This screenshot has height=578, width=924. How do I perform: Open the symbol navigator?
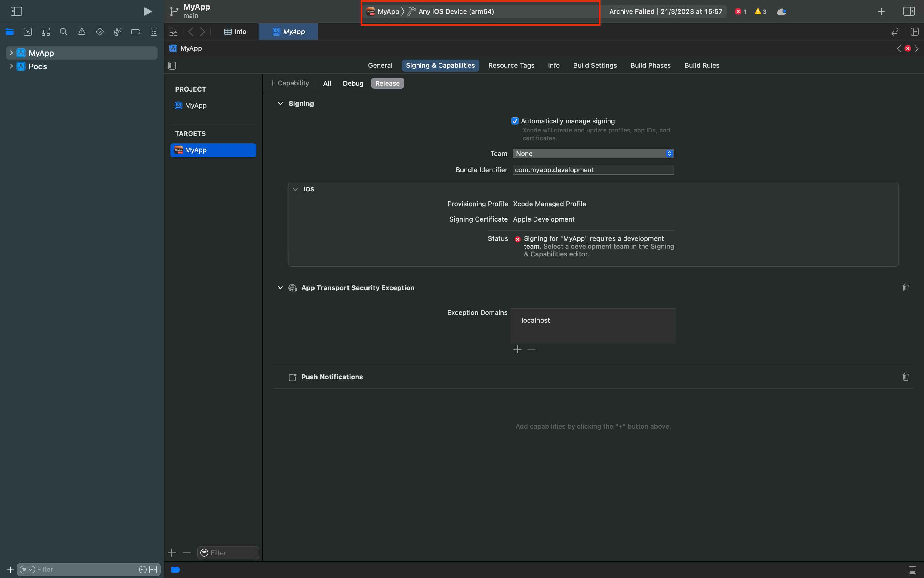pos(46,32)
